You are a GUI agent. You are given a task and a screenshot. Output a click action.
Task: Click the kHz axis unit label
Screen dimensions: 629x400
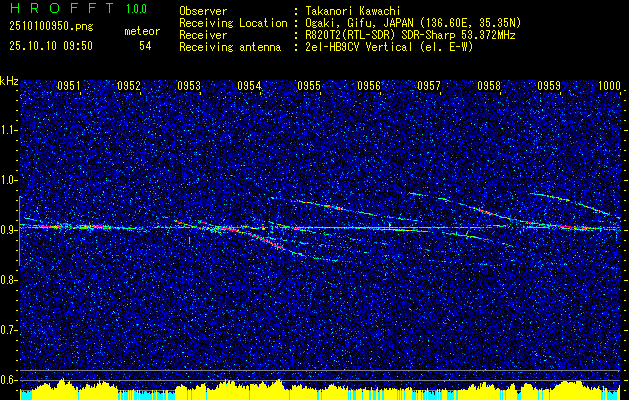[9, 81]
